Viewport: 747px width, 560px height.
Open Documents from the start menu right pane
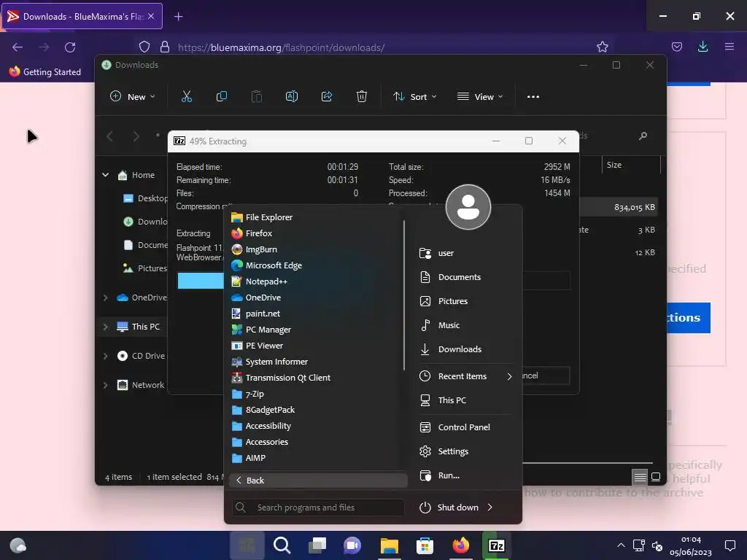click(450, 277)
